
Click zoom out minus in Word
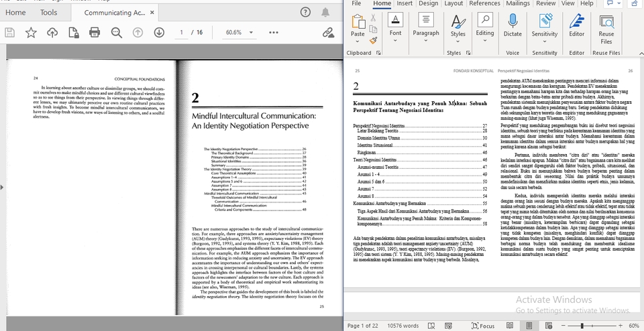pos(563,326)
